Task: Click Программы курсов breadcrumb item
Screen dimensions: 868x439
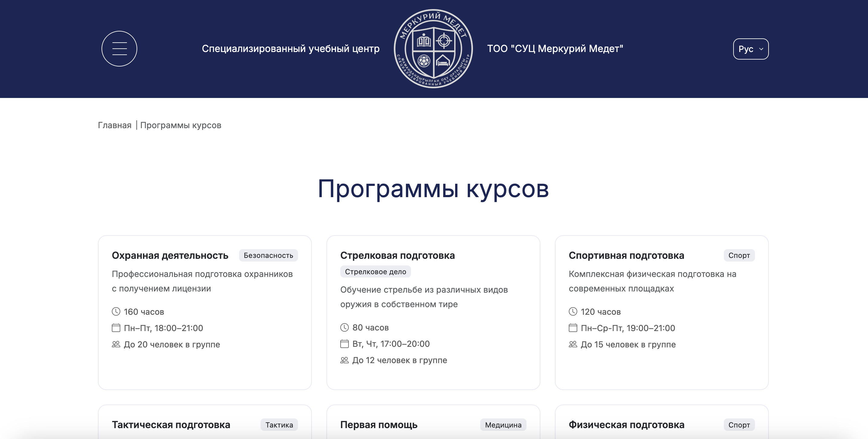Action: click(x=181, y=125)
